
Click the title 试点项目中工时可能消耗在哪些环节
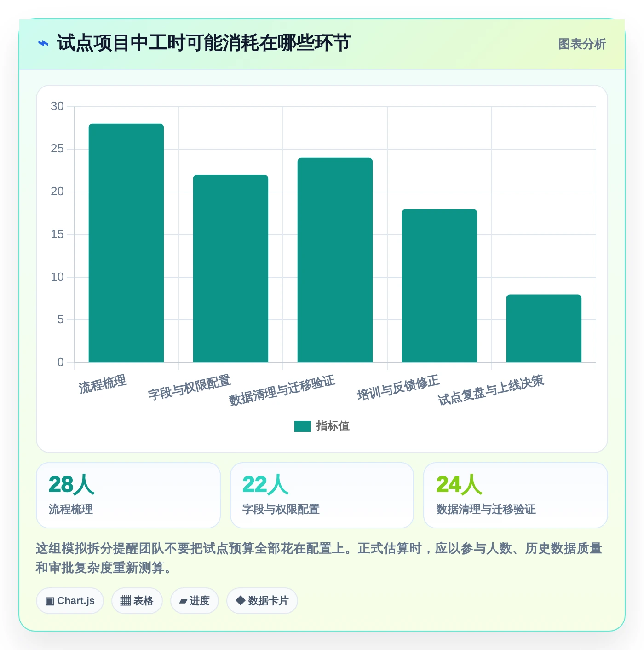(x=204, y=43)
